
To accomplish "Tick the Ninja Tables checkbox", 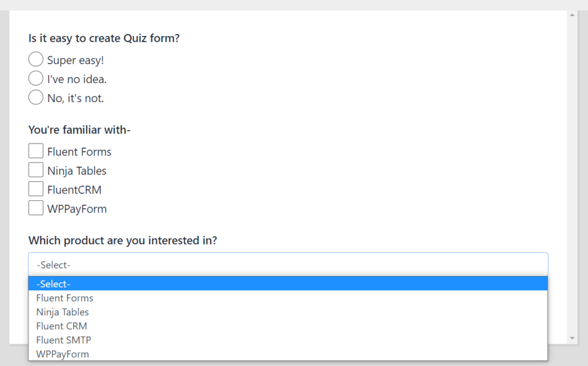I will pos(36,170).
